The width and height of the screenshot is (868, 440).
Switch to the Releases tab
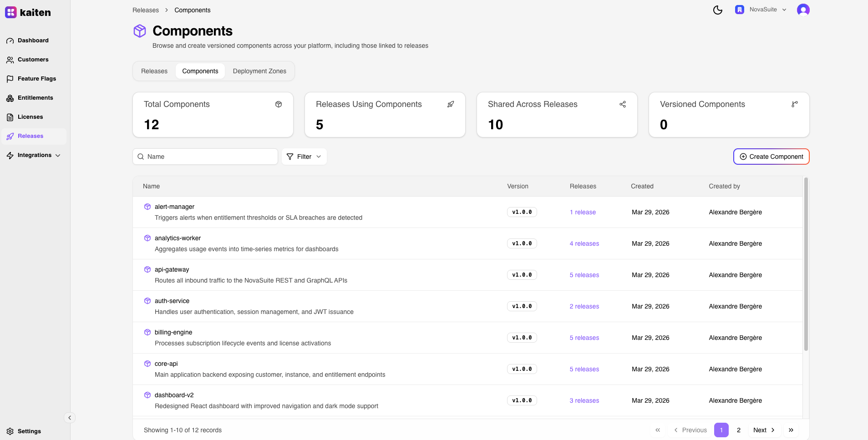[x=154, y=71]
